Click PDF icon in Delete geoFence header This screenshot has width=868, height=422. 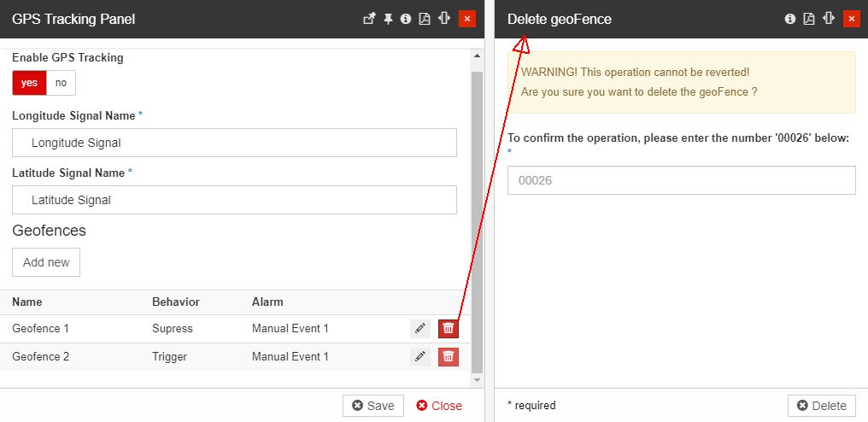(x=809, y=19)
